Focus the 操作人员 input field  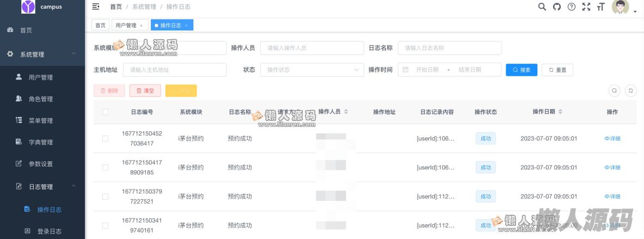pos(312,48)
